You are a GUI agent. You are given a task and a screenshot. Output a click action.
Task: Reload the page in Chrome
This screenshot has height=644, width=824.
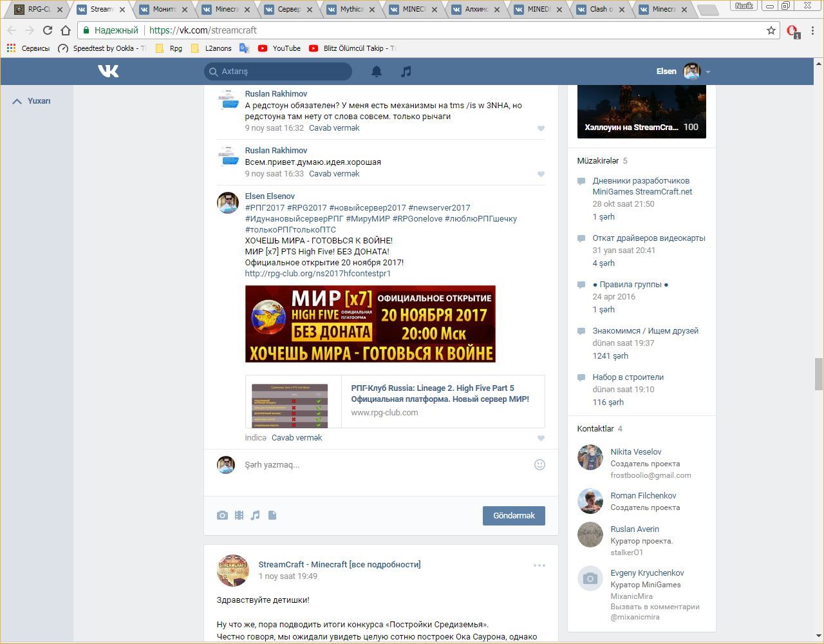(x=47, y=30)
